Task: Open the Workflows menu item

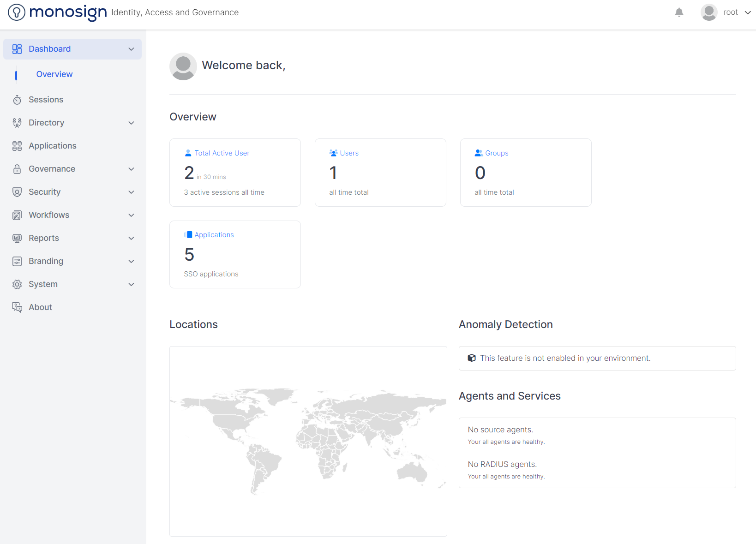Action: pyautogui.click(x=49, y=215)
